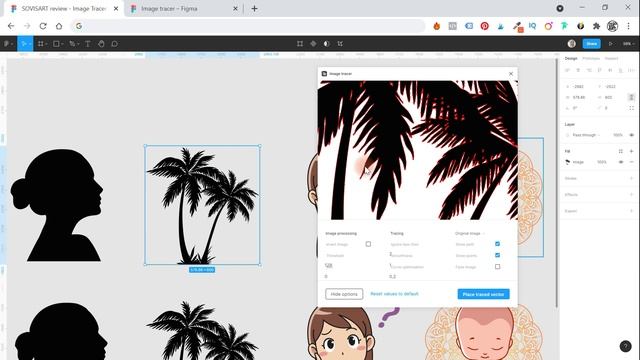The height and width of the screenshot is (360, 640).
Task: Add an Effect with plus icon
Action: point(631,195)
